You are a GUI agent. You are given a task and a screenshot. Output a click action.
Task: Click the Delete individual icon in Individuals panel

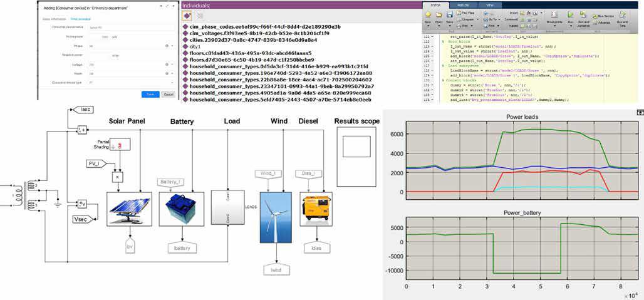click(x=200, y=15)
